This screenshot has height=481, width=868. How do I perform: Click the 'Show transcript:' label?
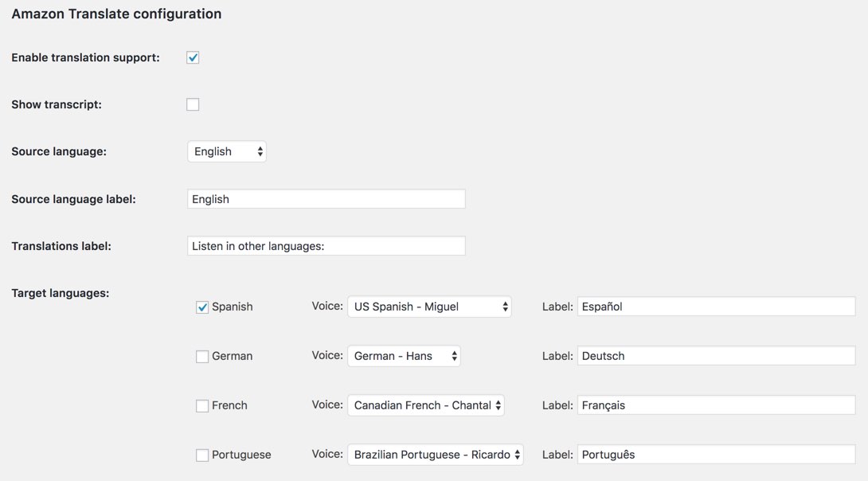pos(57,104)
